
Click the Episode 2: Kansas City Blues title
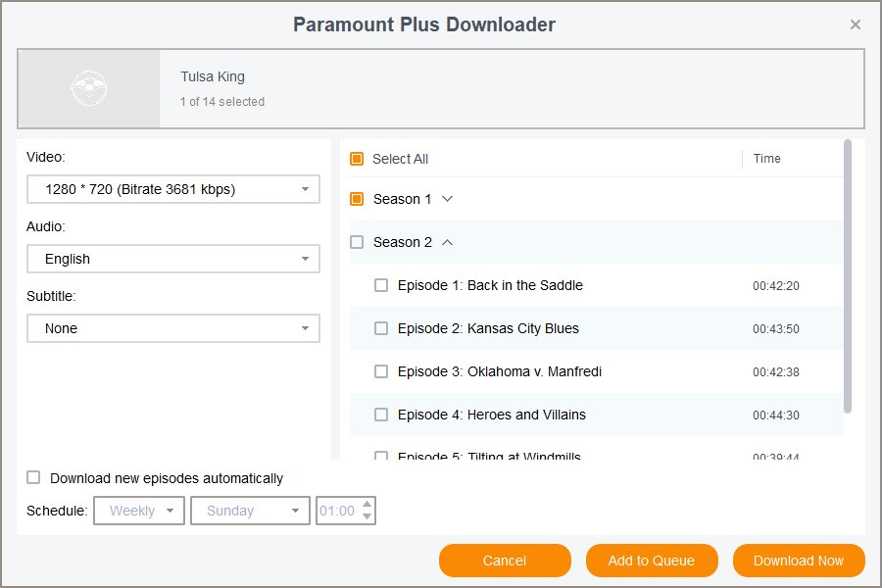tap(488, 328)
